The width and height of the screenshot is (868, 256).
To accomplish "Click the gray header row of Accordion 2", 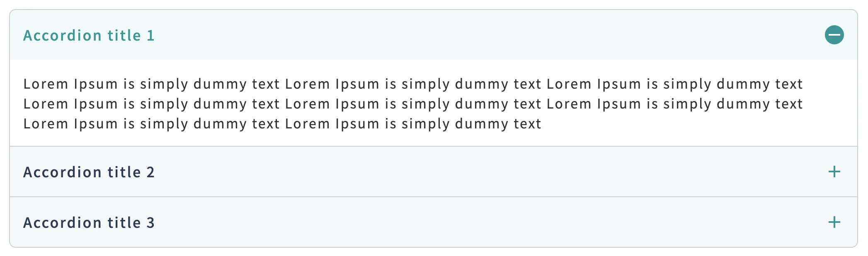I will pos(456,171).
